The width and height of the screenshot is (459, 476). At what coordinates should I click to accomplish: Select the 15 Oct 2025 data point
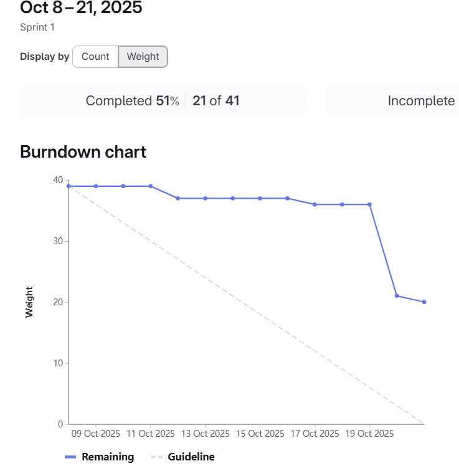tap(260, 198)
